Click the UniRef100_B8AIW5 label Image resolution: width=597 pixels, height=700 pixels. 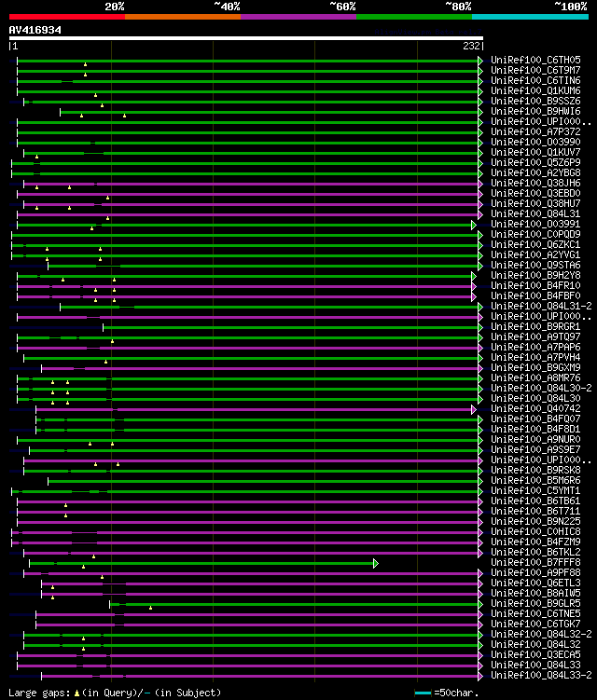coord(535,594)
